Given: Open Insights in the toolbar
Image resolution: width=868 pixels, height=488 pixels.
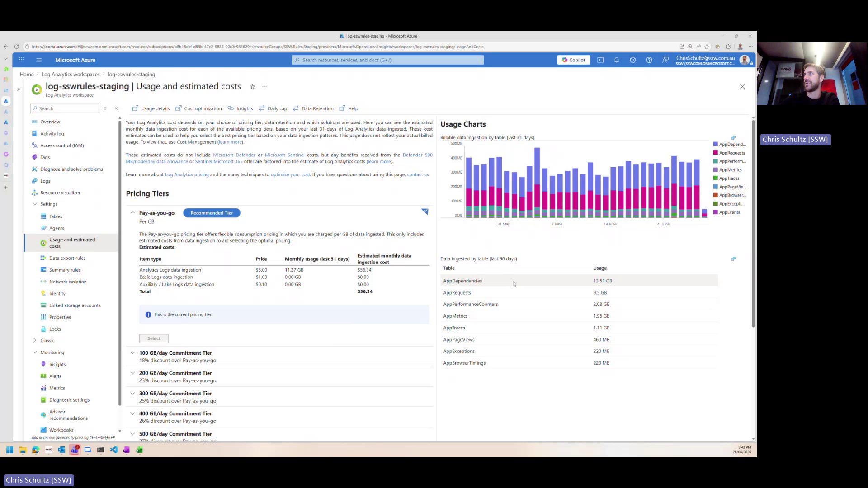Looking at the screenshot, I should click(x=240, y=108).
